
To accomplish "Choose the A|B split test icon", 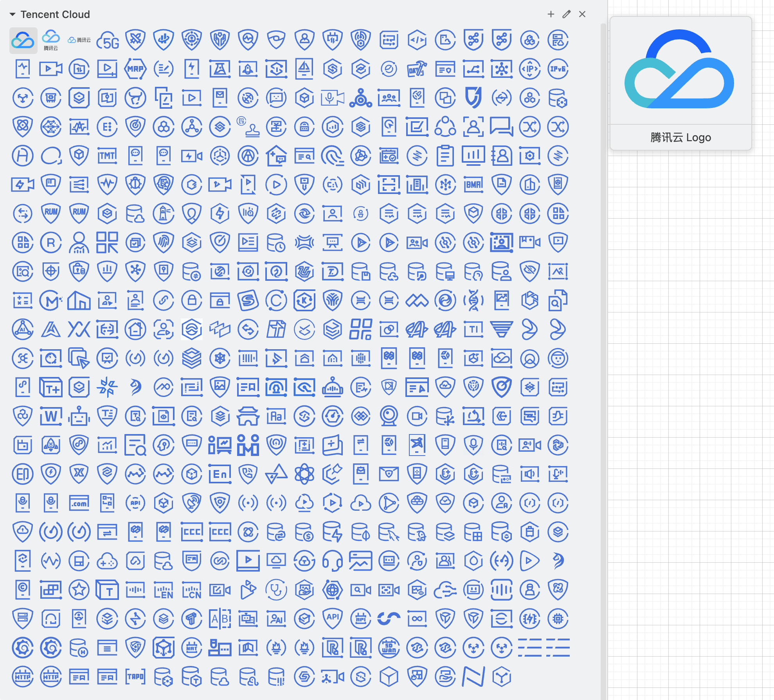I will (220, 619).
